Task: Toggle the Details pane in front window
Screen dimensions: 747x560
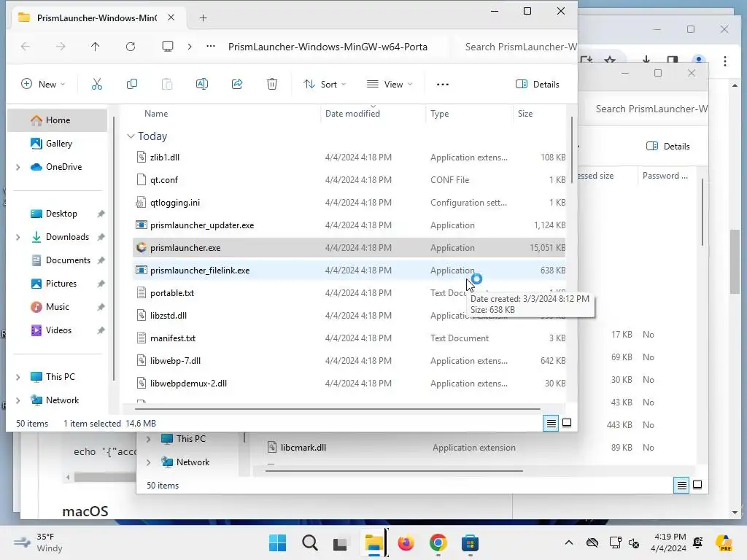Action: (538, 85)
